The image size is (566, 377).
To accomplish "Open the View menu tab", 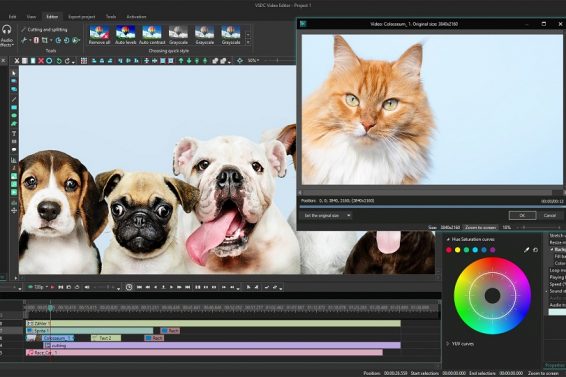I will click(31, 17).
